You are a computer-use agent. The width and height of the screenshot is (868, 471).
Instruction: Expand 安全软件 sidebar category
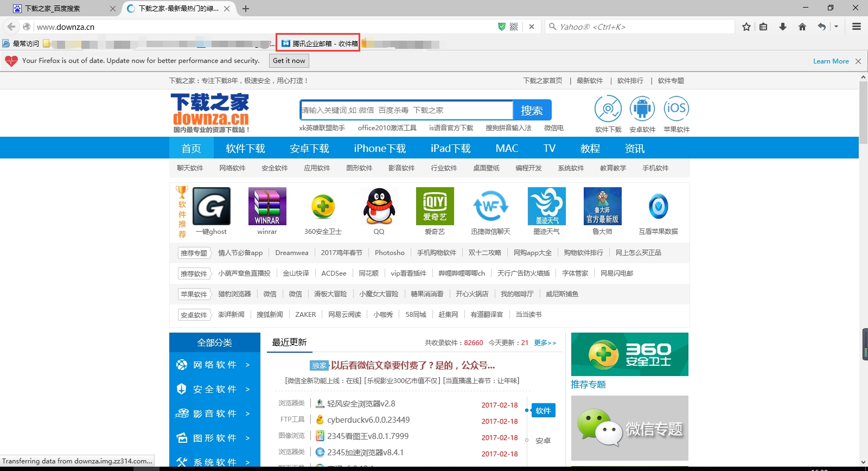pyautogui.click(x=215, y=389)
